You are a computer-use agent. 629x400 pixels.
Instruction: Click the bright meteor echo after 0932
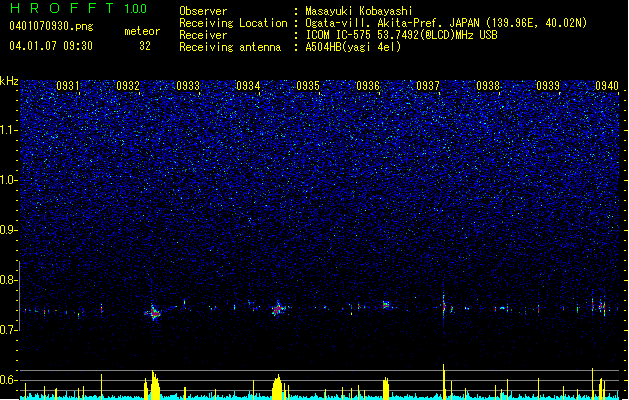click(153, 313)
